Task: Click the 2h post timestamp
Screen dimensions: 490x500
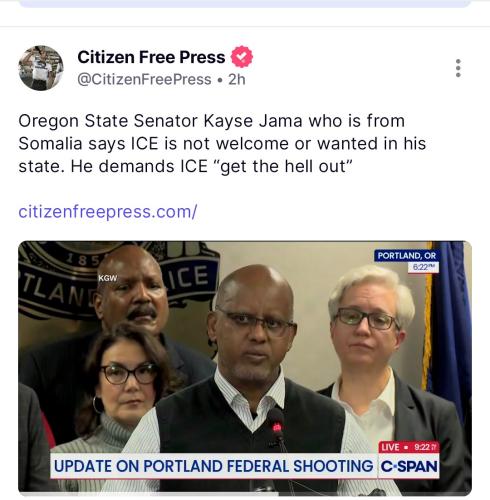Action: click(237, 80)
